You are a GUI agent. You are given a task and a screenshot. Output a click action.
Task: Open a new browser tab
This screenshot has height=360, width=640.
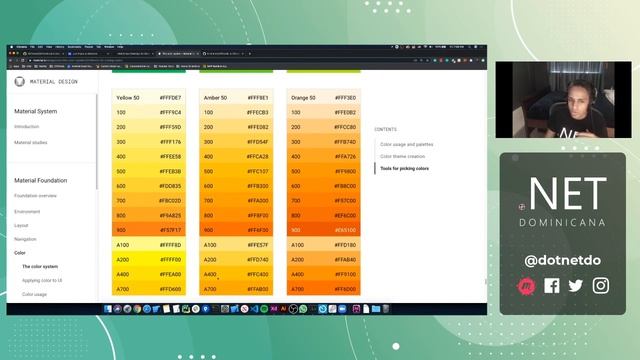pyautogui.click(x=249, y=53)
